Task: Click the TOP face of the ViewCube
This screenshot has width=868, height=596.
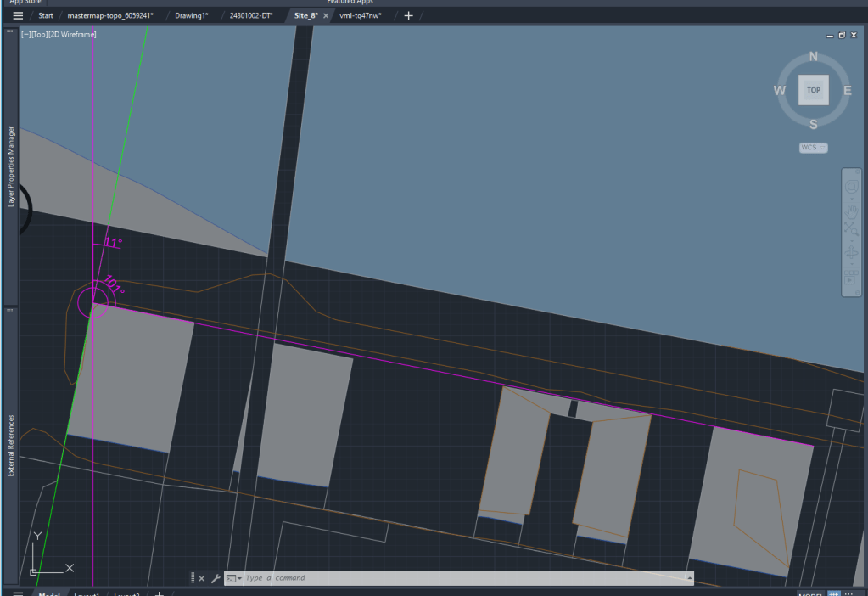Action: click(x=813, y=90)
